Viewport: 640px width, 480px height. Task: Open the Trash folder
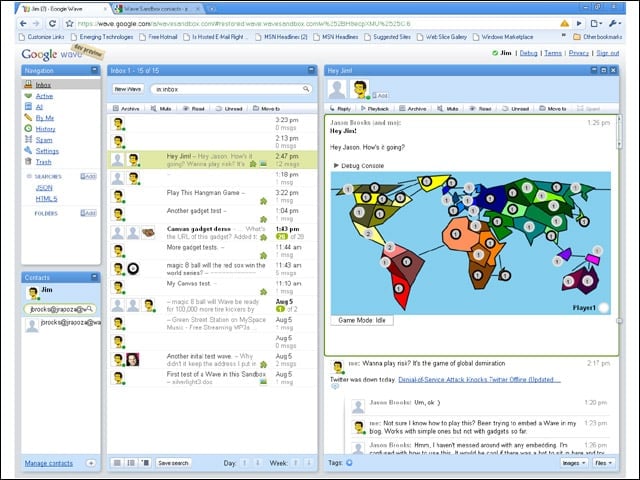pos(43,162)
